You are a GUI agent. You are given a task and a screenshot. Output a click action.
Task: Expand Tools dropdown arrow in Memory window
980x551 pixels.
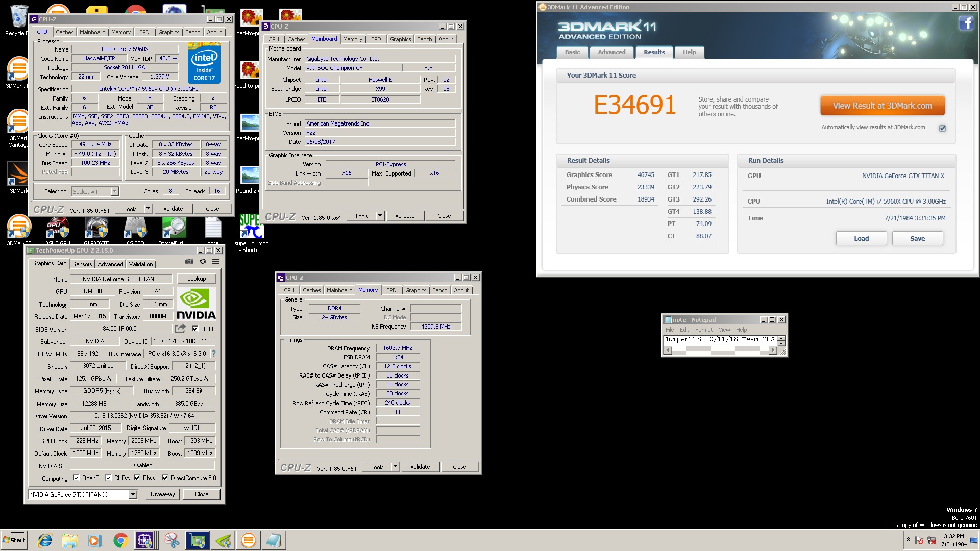click(x=395, y=467)
